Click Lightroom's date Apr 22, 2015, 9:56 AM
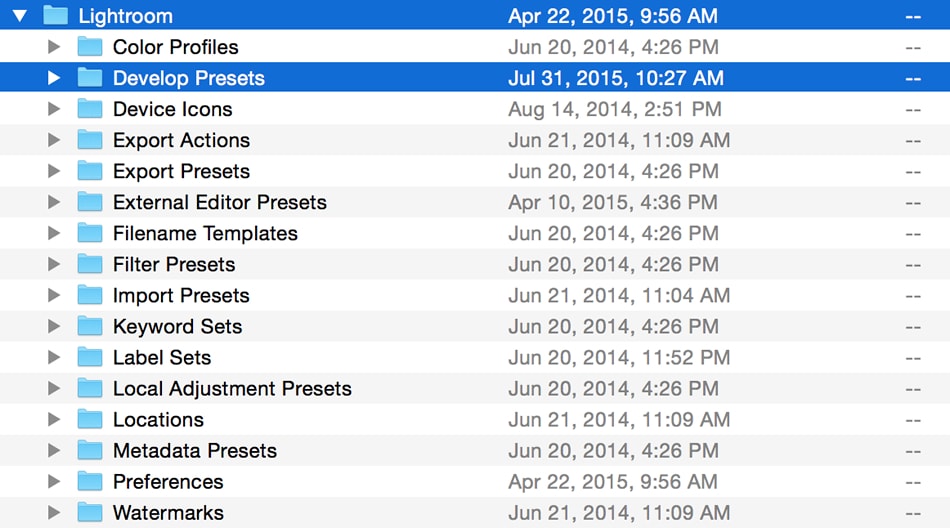The width and height of the screenshot is (950, 528). pyautogui.click(x=613, y=16)
